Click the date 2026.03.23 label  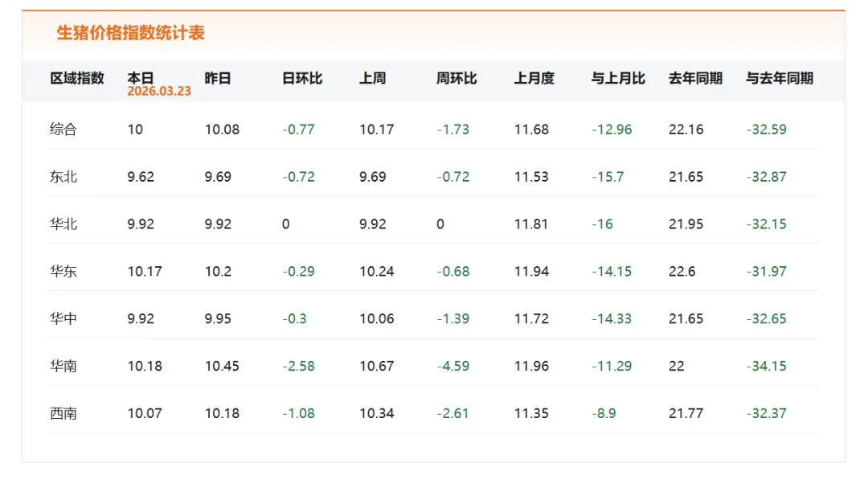tap(159, 92)
